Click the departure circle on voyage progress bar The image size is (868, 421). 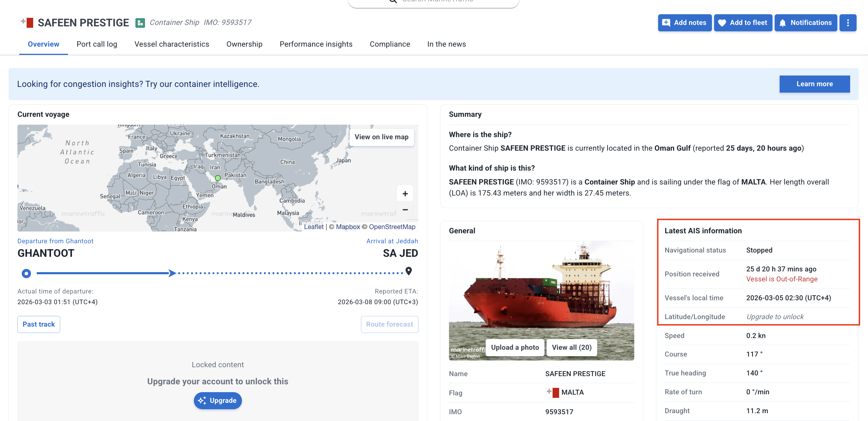click(26, 274)
